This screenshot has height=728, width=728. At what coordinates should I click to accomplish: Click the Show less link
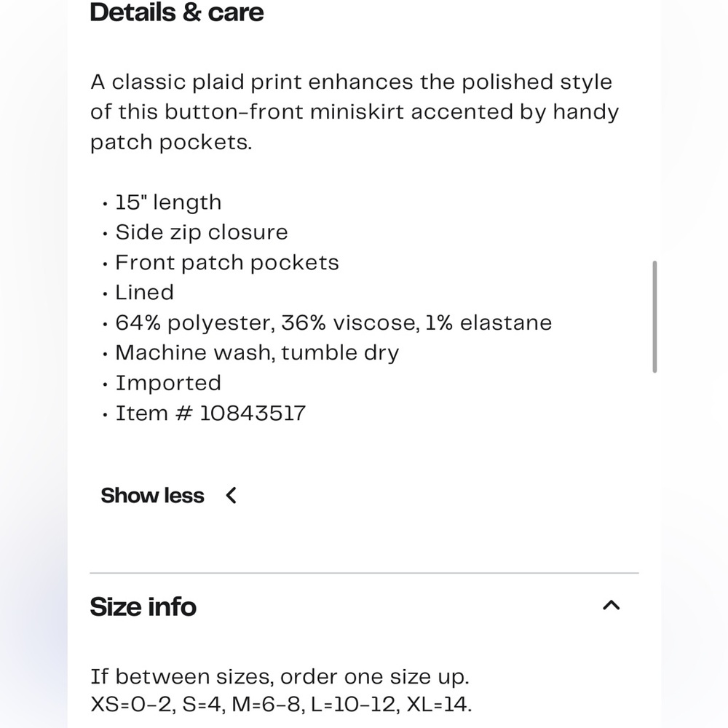pos(152,496)
